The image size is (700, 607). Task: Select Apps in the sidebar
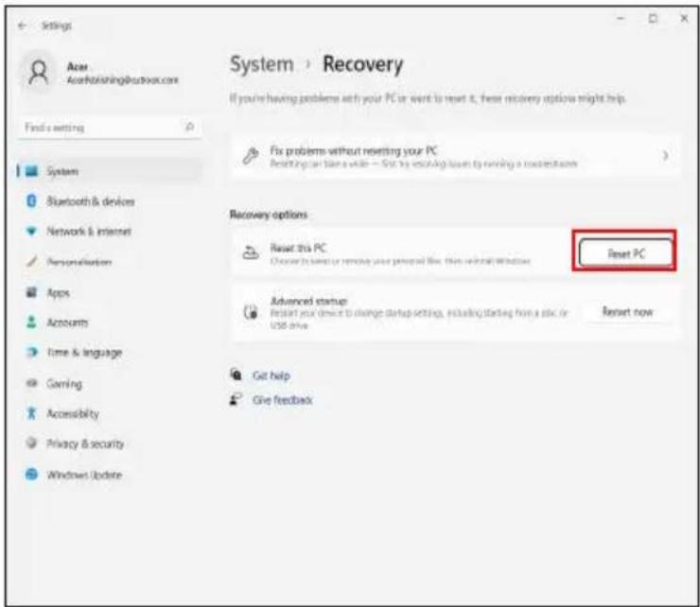click(110, 293)
